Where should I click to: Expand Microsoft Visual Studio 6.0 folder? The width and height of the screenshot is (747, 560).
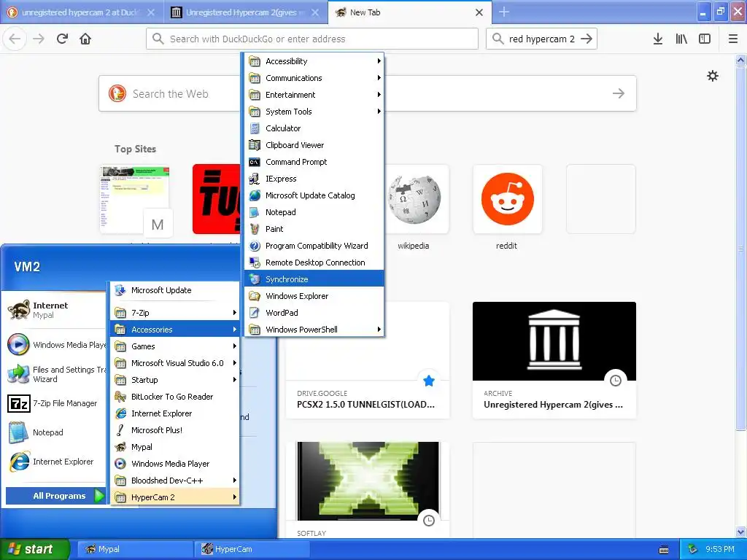pos(175,363)
